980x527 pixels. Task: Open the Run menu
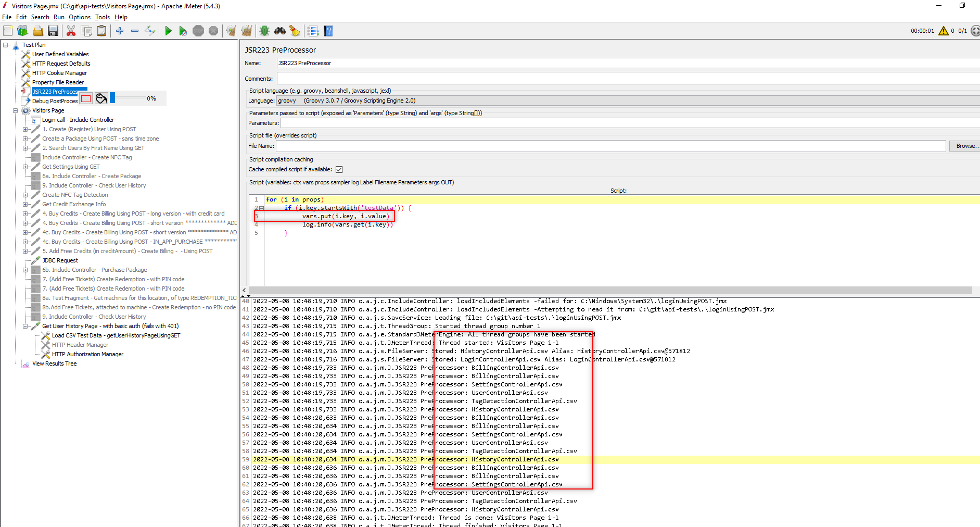[x=59, y=17]
